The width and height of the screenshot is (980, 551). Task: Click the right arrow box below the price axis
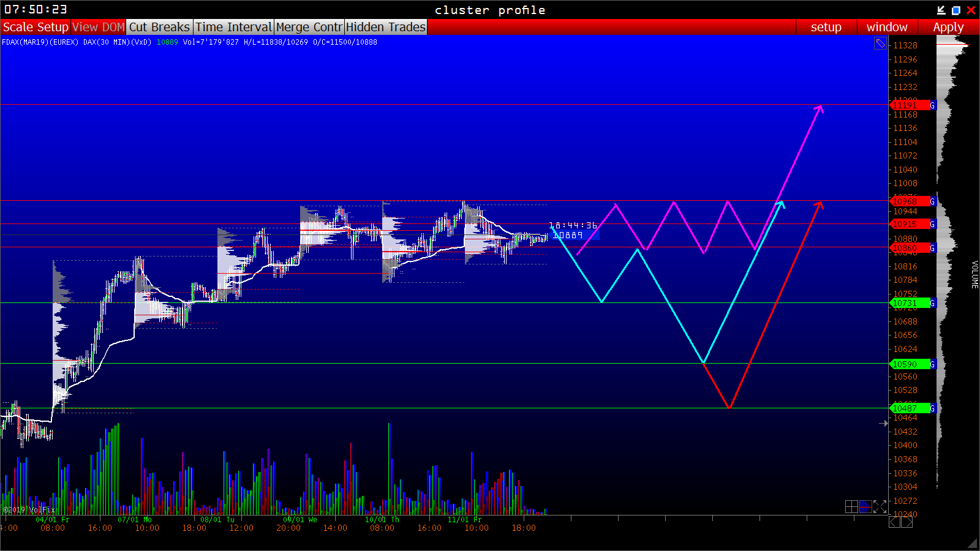coord(907,522)
